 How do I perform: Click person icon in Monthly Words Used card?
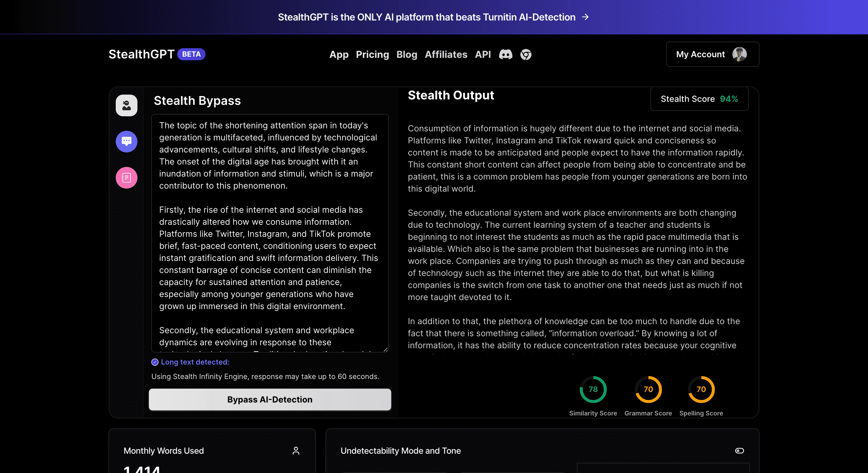pyautogui.click(x=296, y=451)
